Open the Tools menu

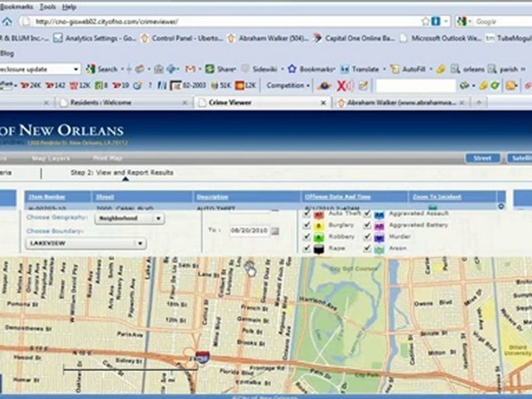(x=48, y=7)
